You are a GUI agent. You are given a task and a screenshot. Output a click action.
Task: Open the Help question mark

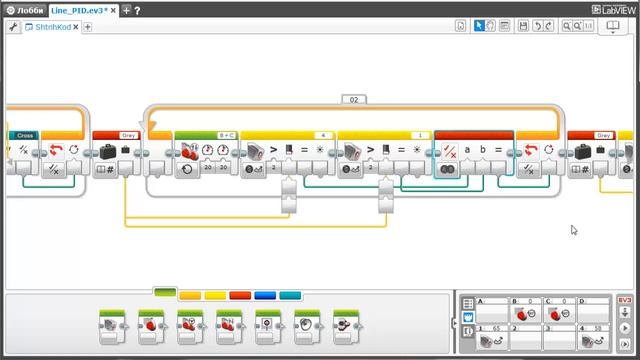click(x=138, y=11)
